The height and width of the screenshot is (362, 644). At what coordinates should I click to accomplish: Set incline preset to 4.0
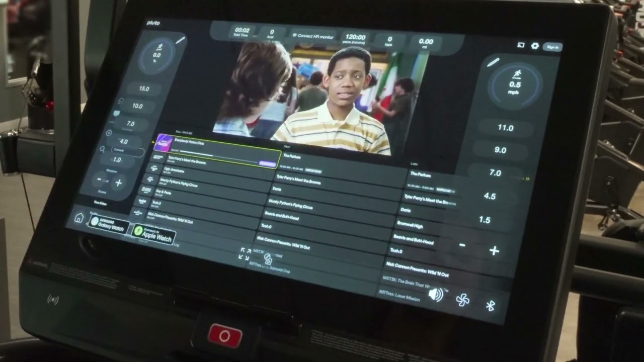pos(123,141)
